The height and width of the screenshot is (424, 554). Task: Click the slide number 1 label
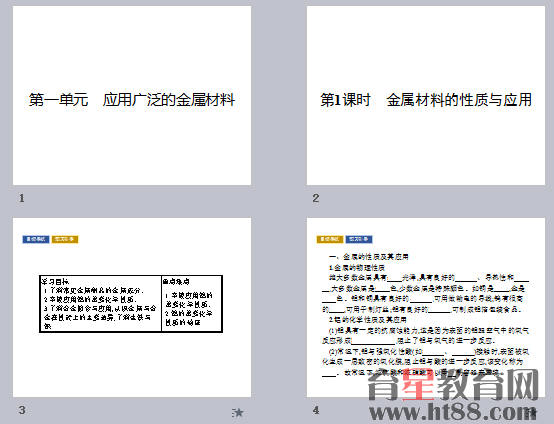(x=22, y=198)
